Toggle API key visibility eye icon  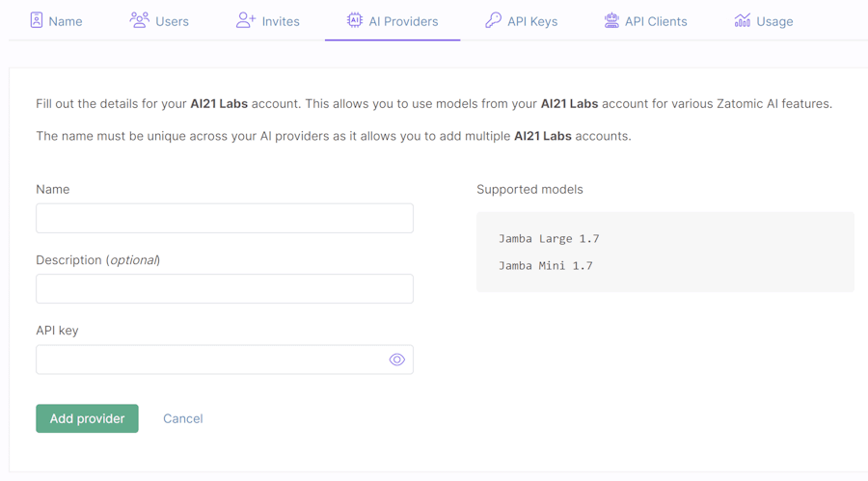[397, 360]
